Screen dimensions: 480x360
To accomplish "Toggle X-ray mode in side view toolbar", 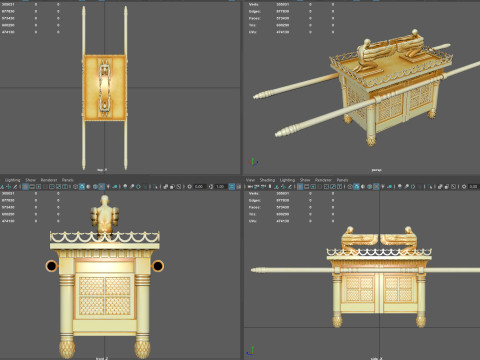I will coord(440,187).
